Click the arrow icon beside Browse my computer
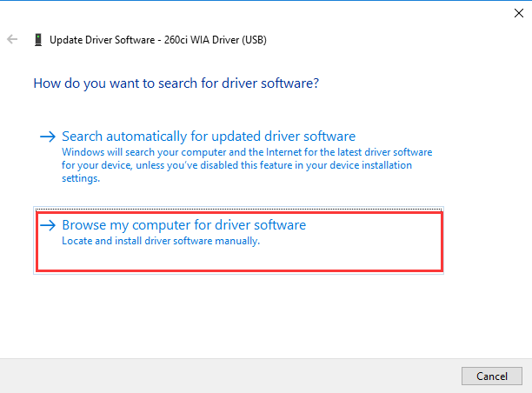The width and height of the screenshot is (532, 393). 48,225
